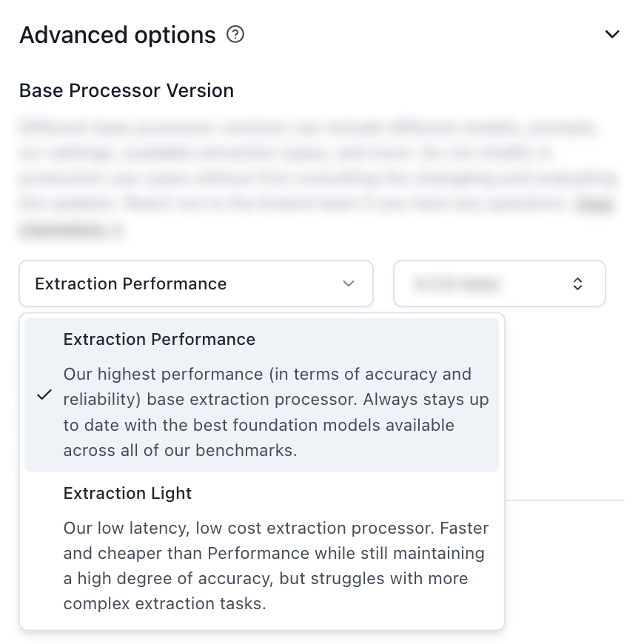Click the collapse chevron at the top right
The image size is (644, 644).
612,34
